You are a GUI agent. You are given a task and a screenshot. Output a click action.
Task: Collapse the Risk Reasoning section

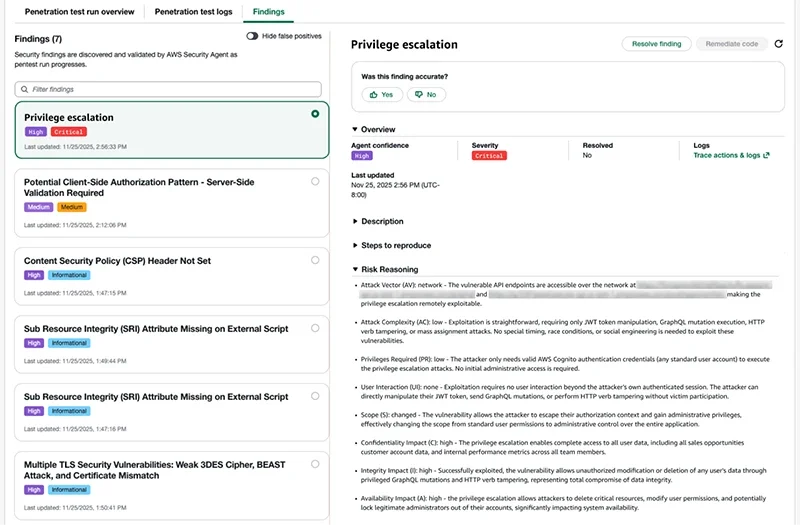[x=389, y=269]
